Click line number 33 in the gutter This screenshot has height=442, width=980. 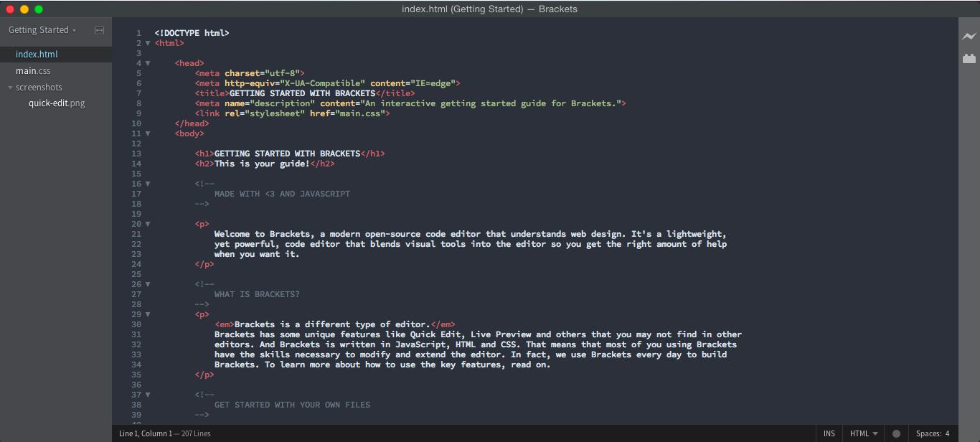136,354
